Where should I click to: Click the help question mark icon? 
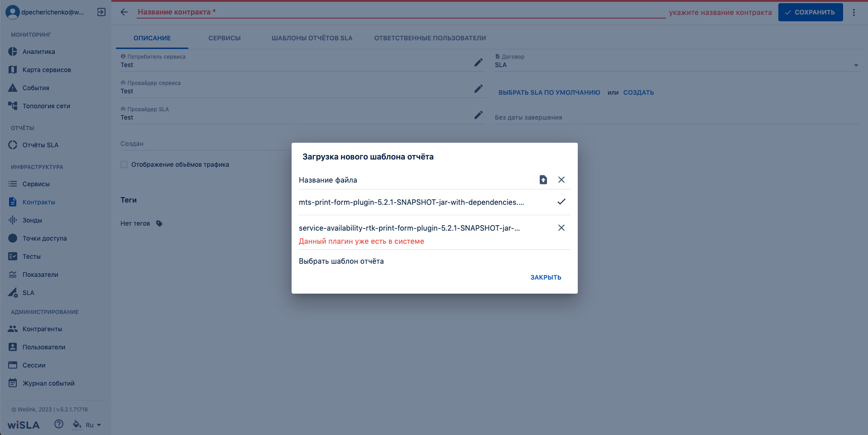(x=59, y=424)
